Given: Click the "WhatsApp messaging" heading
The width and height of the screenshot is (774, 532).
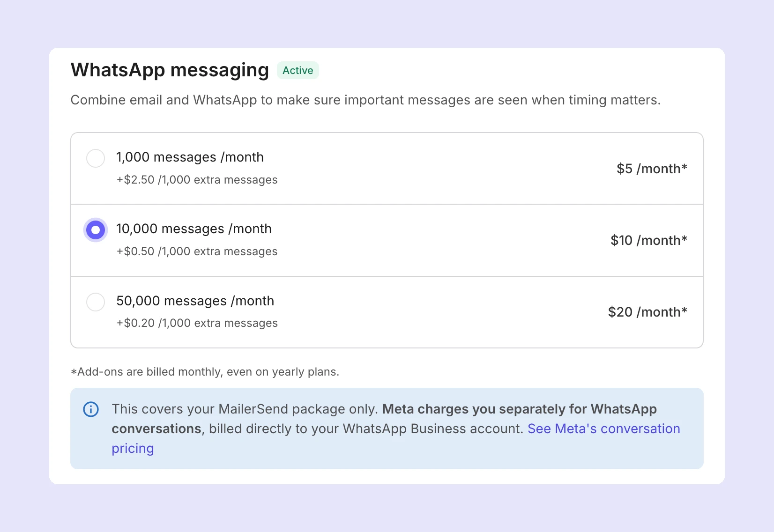Looking at the screenshot, I should (x=170, y=70).
